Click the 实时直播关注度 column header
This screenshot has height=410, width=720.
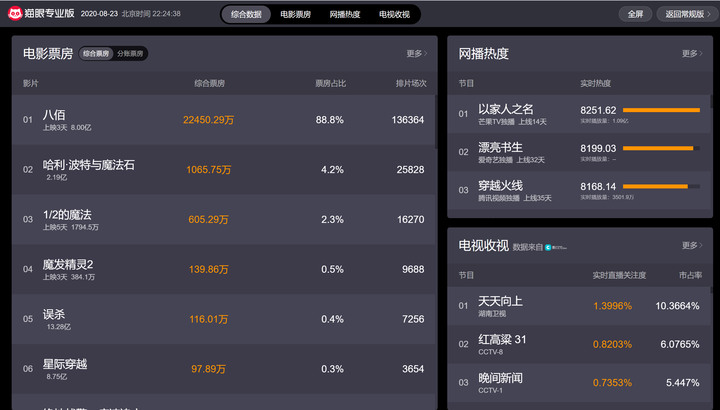point(619,275)
